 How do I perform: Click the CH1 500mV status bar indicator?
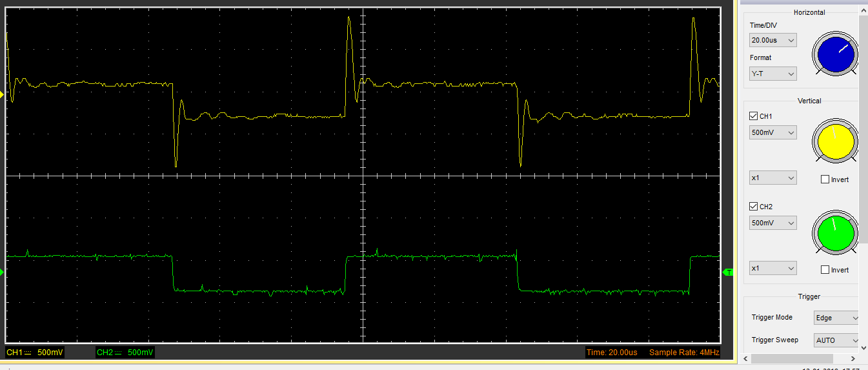35,353
